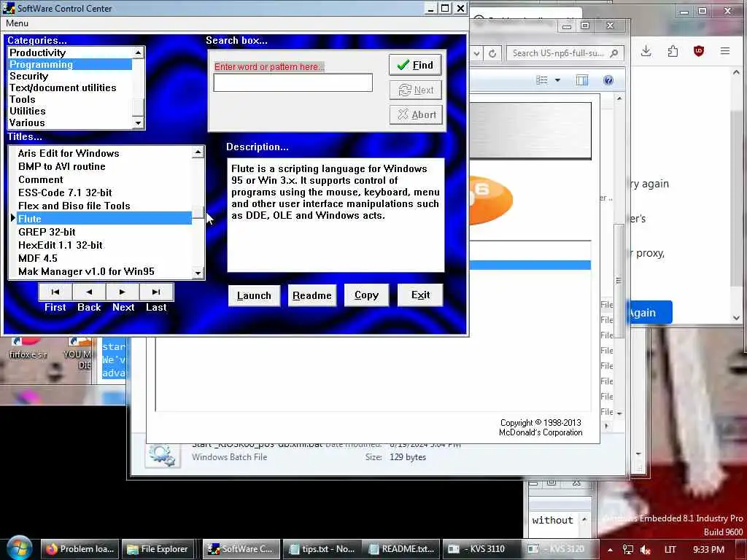The width and height of the screenshot is (747, 560).
Task: Select BMP to AVI routine title
Action: 104,166
